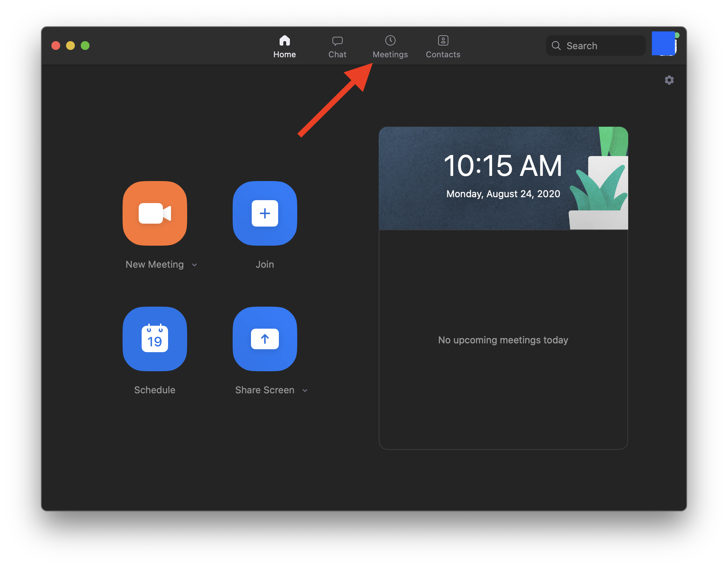
Task: Click the Contacts navigation button
Action: [443, 46]
